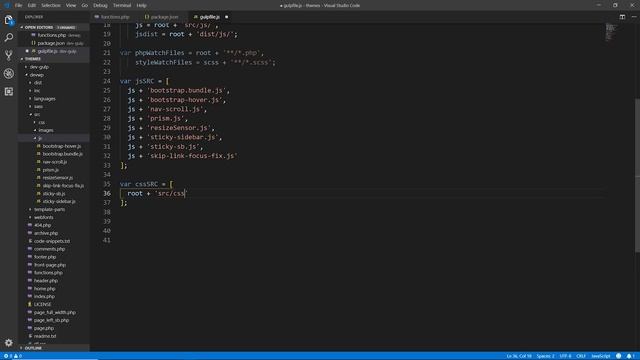The image size is (640, 360).
Task: Change indentation via Spaces: 2
Action: 545,356
